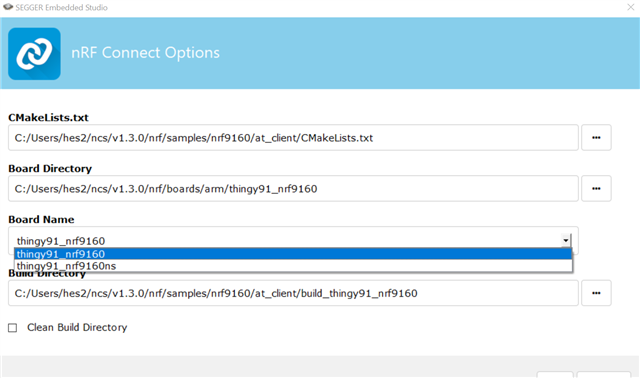Click the 'Board Directory' field label
This screenshot has width=640, height=378.
(50, 169)
